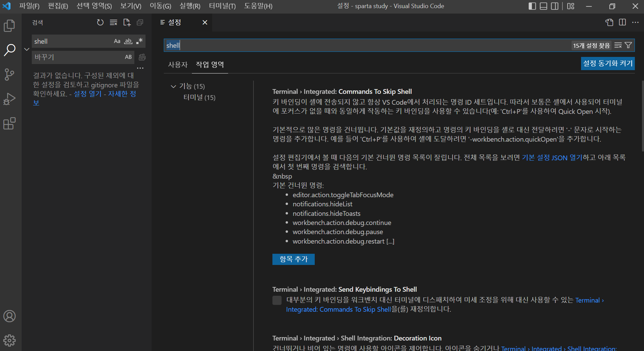
Task: Click the VS Code logo icon
Action: (6, 6)
